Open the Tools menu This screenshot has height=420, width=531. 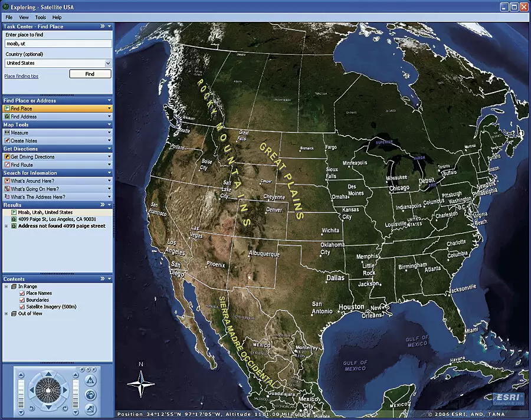(x=40, y=17)
